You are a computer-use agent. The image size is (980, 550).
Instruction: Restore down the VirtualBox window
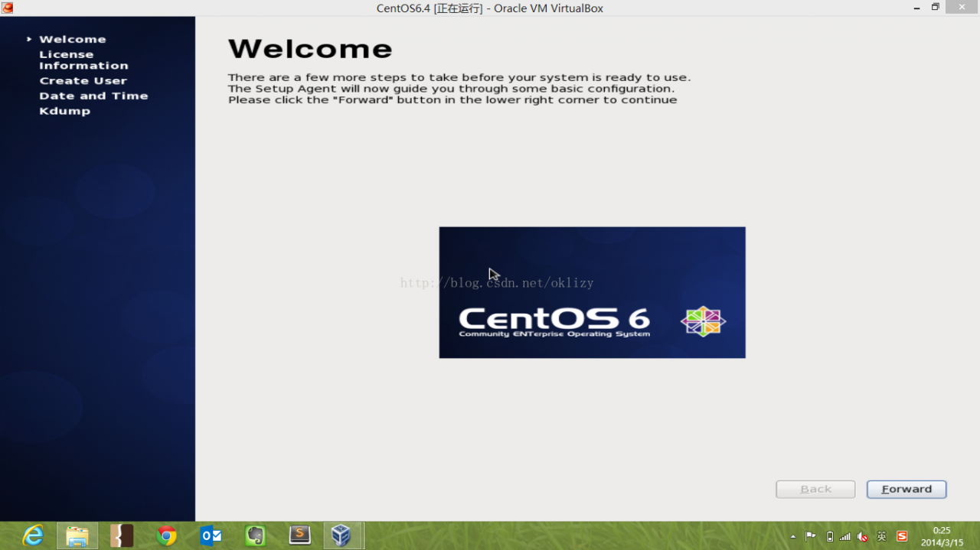coord(935,8)
